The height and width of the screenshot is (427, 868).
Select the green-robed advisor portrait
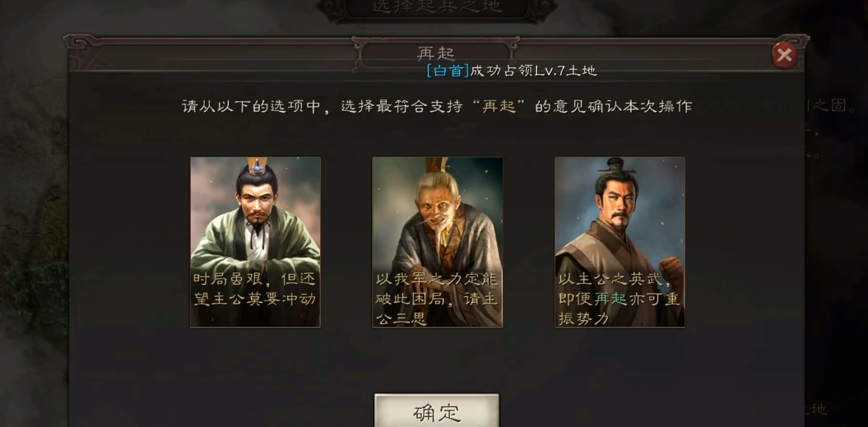255,242
